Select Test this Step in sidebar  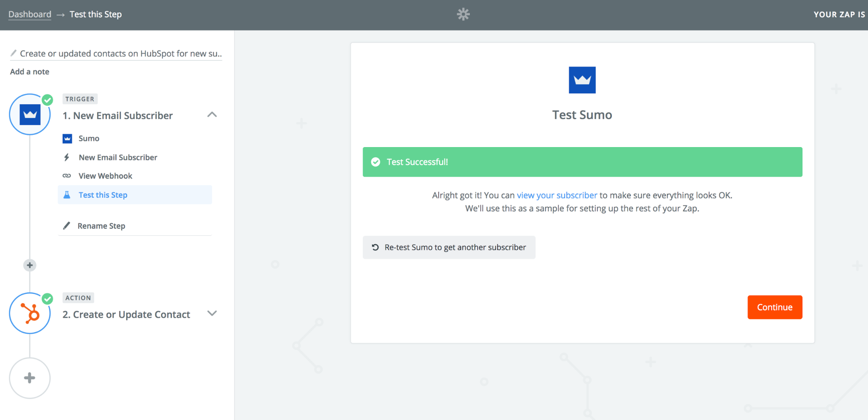135,195
